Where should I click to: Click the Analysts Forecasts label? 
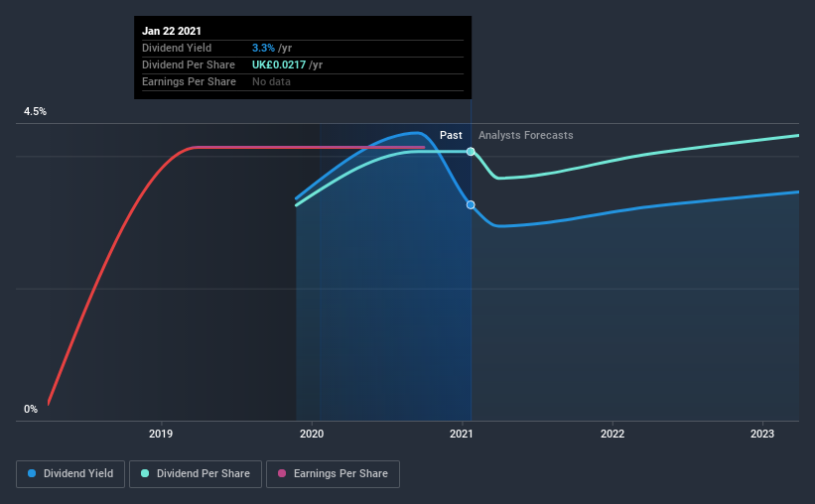(525, 135)
